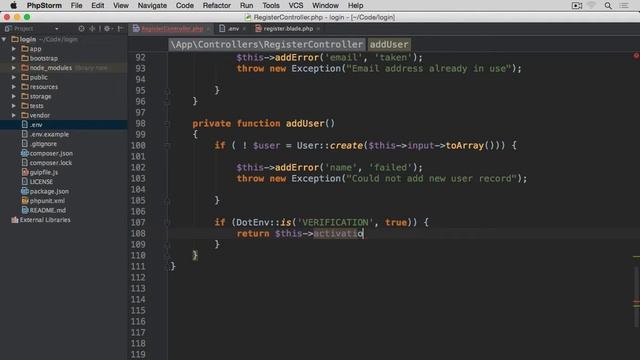Hide the Project tool window
Viewport: 640px width, 360px height.
[120, 29]
